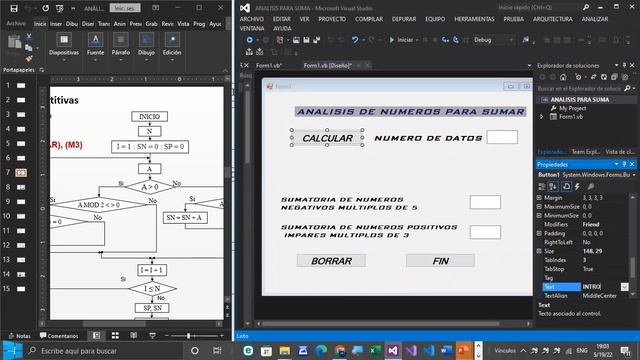This screenshot has height=360, width=640.
Task: Select the CALCULAR button on the form
Action: pos(327,138)
